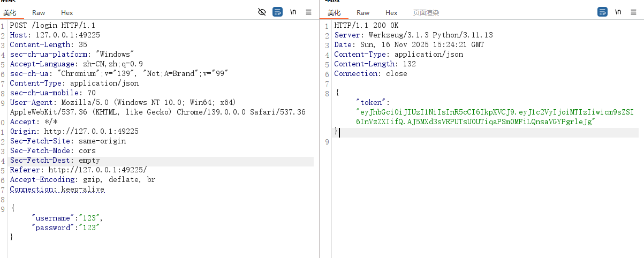644x258 pixels.
Task: Open the request panel hamburger menu
Action: (308, 12)
